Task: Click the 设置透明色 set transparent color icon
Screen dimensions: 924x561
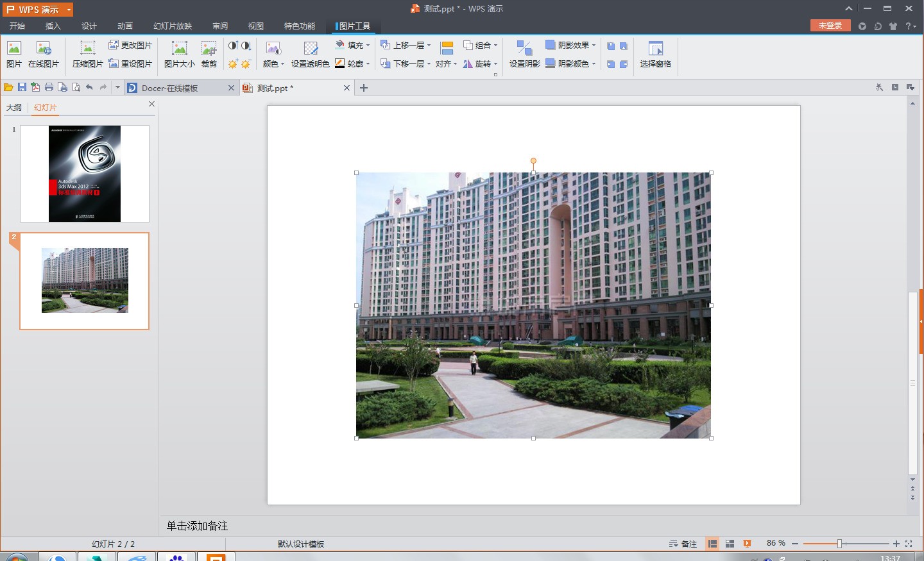Action: coord(310,54)
